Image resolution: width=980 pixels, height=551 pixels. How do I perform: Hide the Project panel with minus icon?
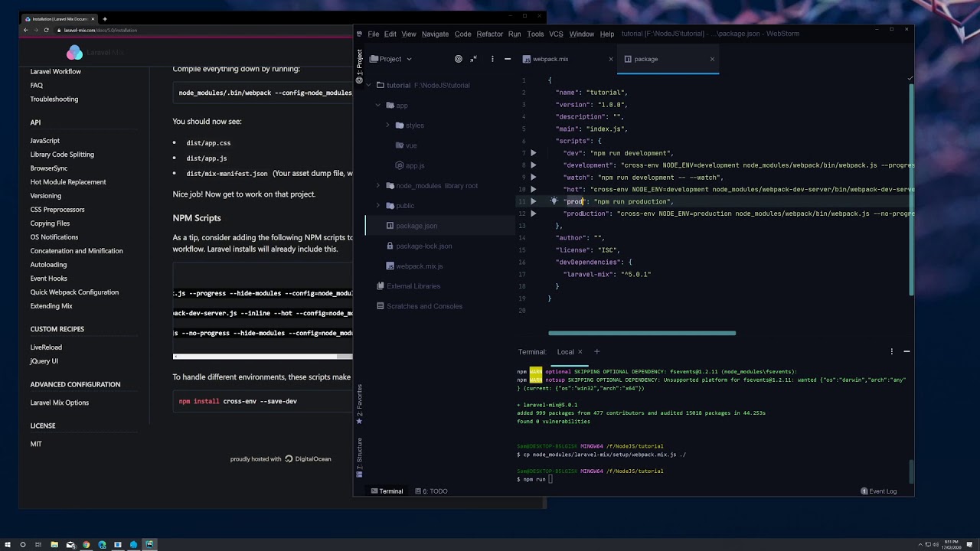(507, 59)
